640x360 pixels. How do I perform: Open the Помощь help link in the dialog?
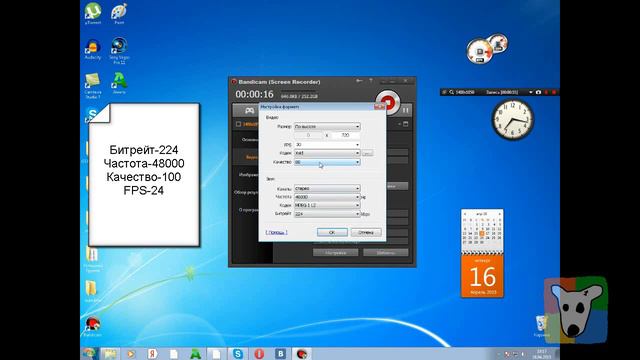[276, 232]
